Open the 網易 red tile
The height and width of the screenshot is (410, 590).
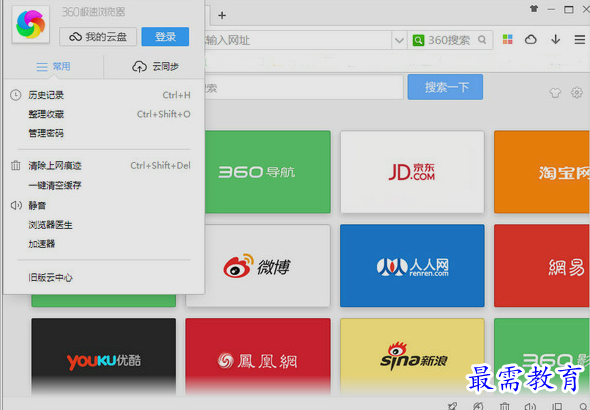click(x=542, y=266)
